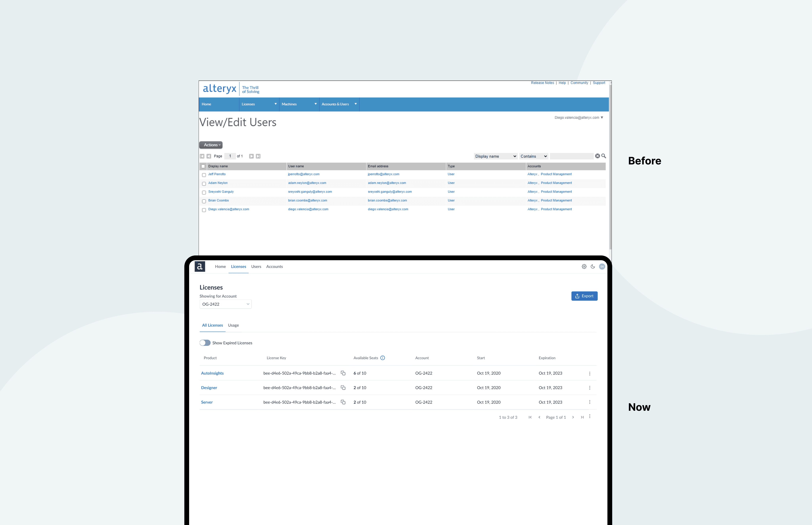812x525 pixels.
Task: Open Release Notes link in old portal
Action: (542, 83)
